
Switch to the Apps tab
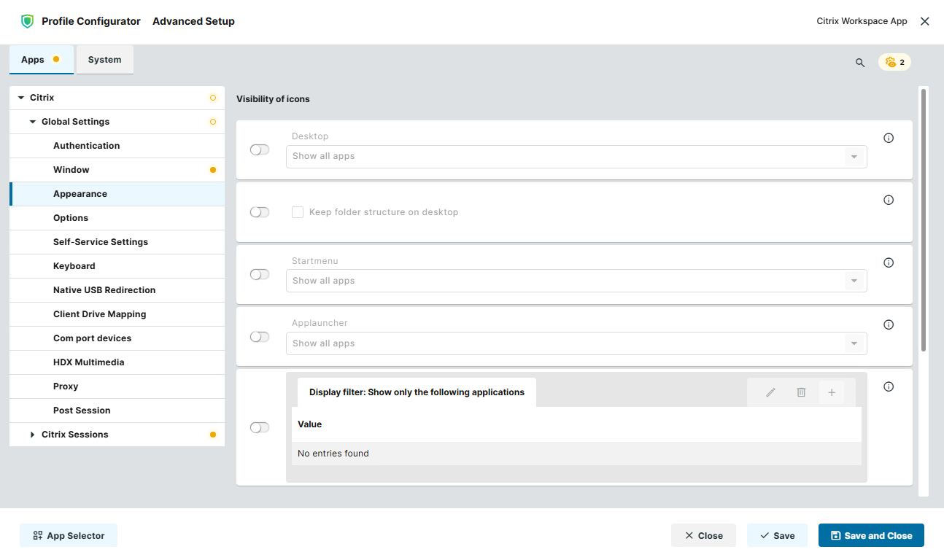(x=42, y=60)
